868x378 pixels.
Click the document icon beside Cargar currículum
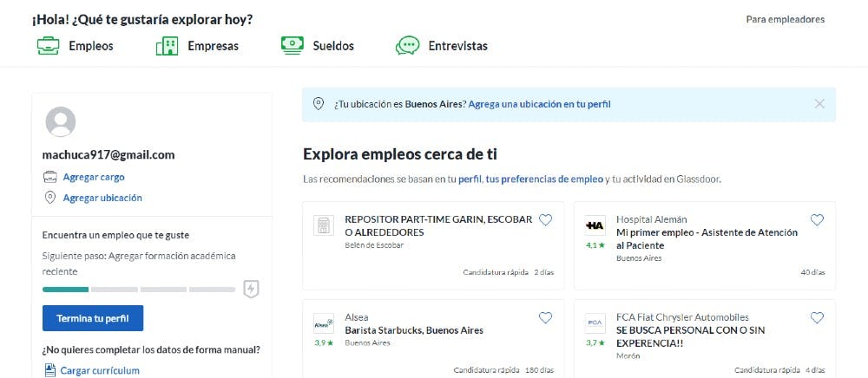pos(49,370)
